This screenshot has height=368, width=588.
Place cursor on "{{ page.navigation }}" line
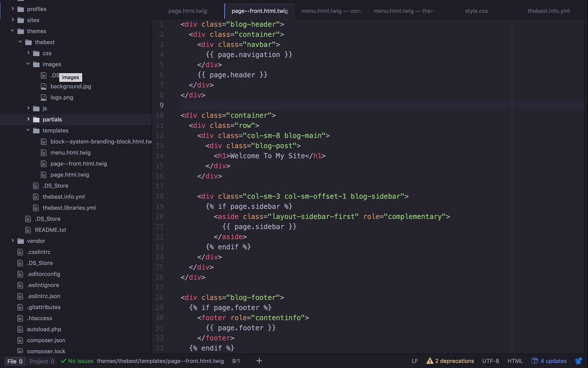[249, 54]
